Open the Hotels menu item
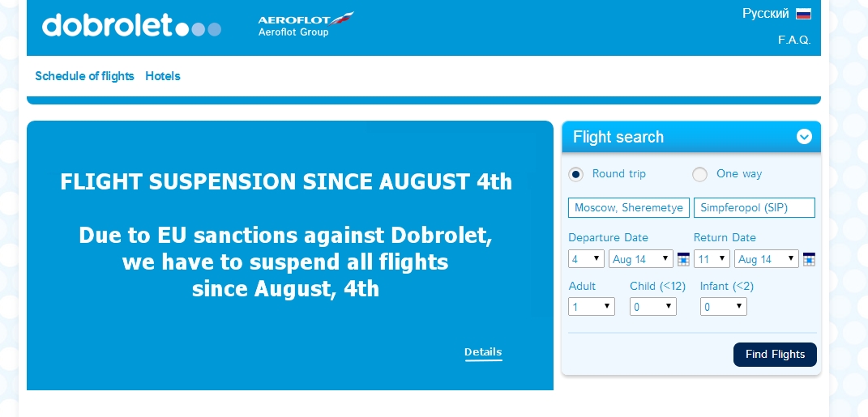 163,76
